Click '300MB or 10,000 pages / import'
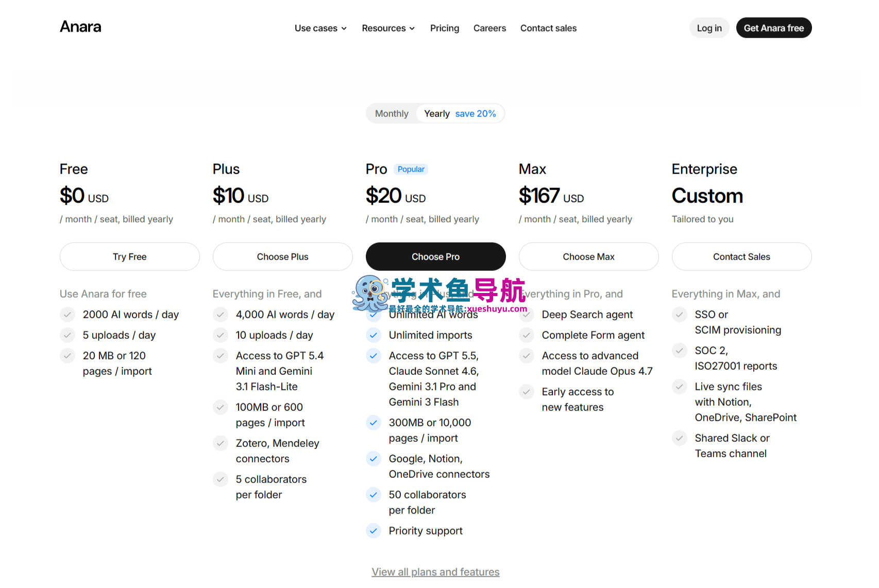 click(430, 430)
